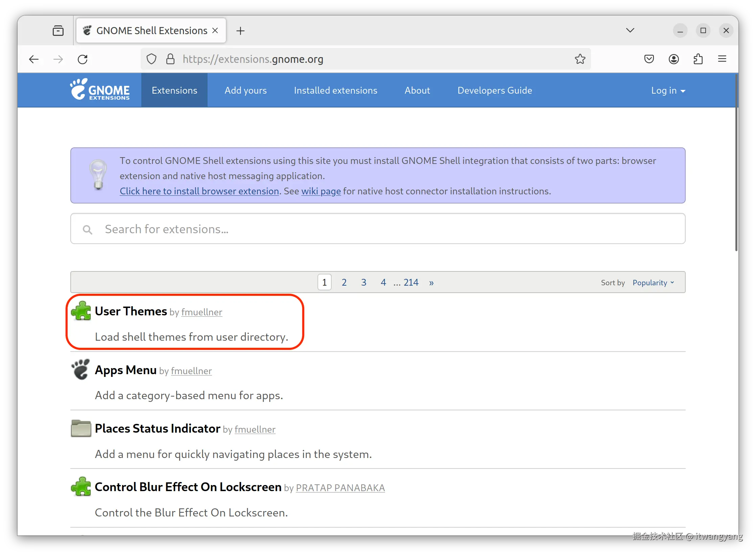Expand the list all tabs chevron
The height and width of the screenshot is (555, 756).
click(630, 30)
